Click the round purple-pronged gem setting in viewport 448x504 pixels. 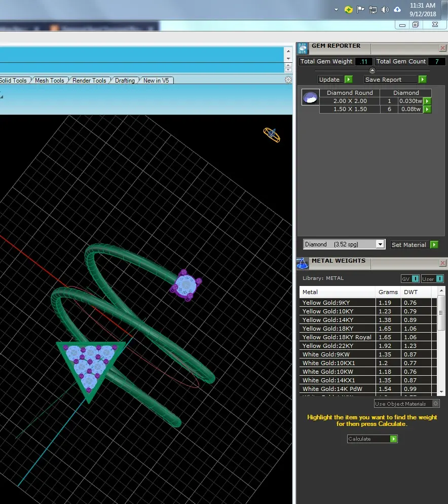click(x=186, y=285)
